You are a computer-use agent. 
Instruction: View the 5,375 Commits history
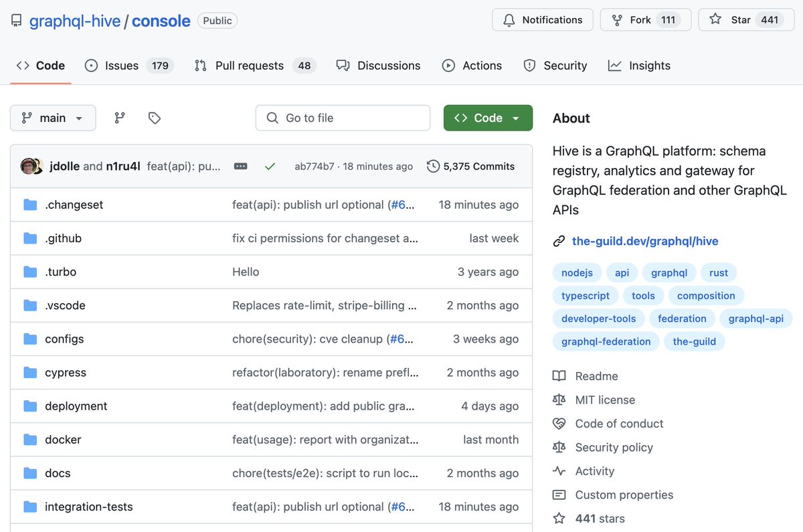(471, 166)
